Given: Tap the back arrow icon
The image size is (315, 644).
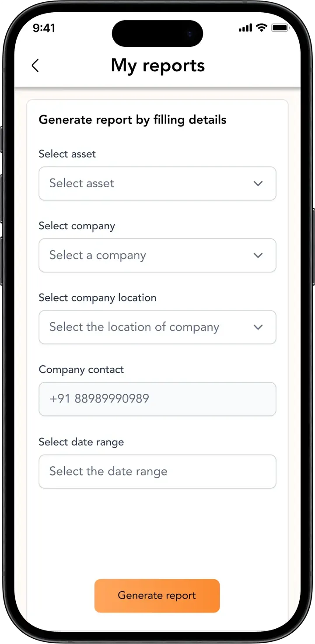Looking at the screenshot, I should (x=35, y=66).
